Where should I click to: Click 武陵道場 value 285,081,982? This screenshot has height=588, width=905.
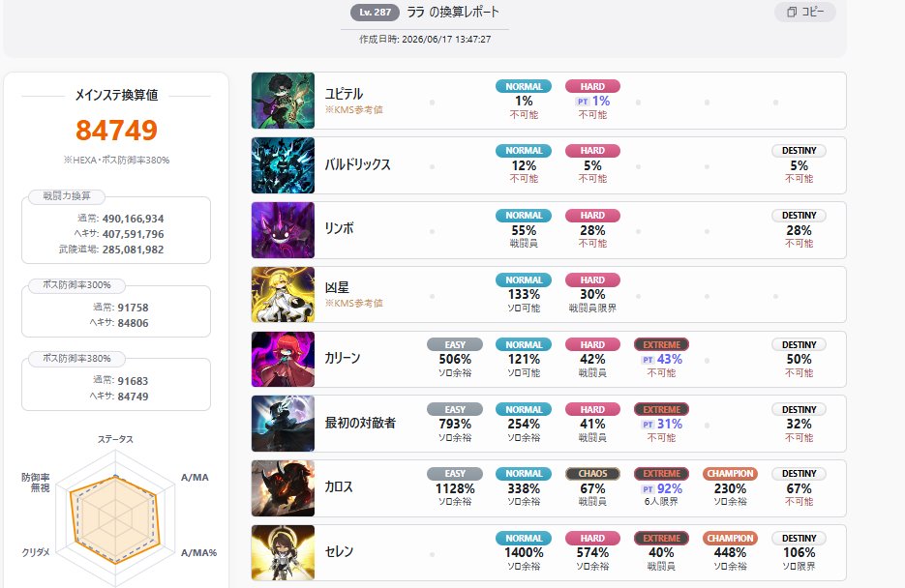click(133, 250)
